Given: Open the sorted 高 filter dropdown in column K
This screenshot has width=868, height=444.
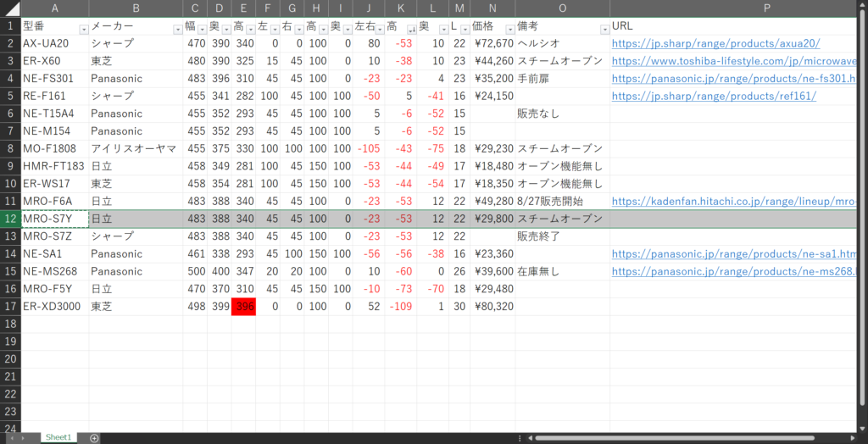Looking at the screenshot, I should [x=411, y=30].
